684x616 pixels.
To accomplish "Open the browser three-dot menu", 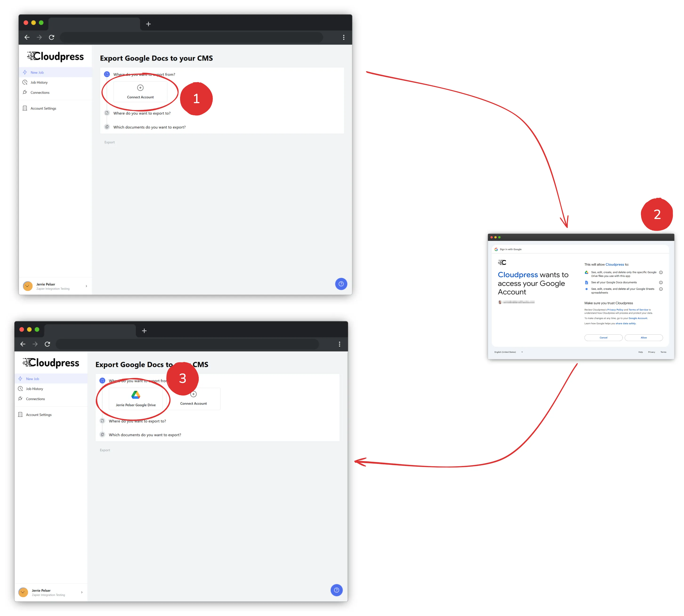I will (x=344, y=38).
